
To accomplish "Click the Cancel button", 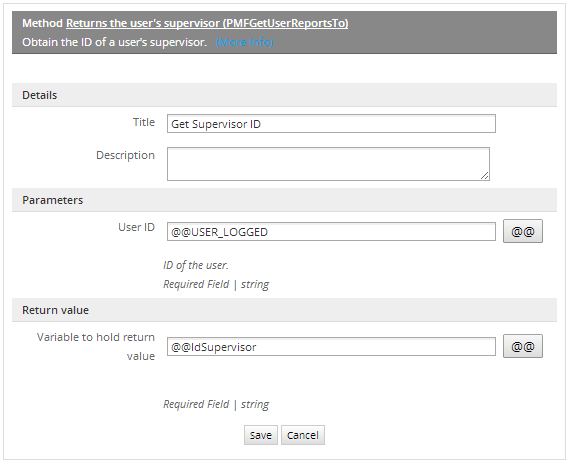I will tap(303, 435).
